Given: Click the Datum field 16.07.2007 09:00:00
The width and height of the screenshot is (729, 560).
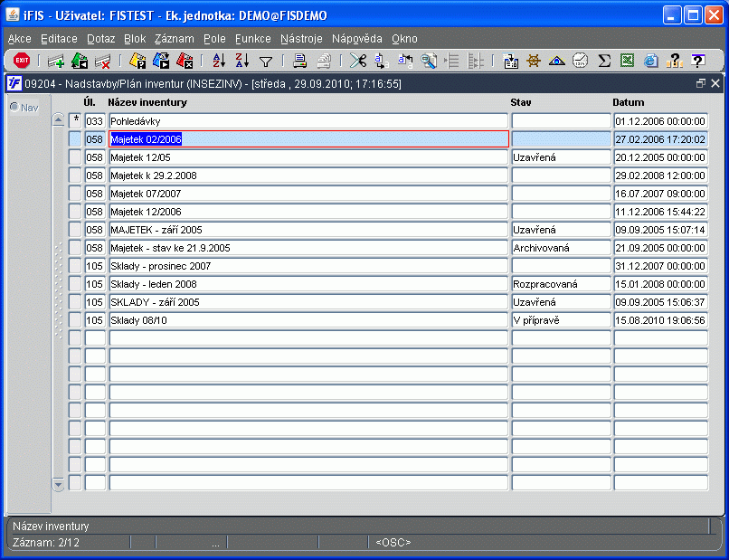Looking at the screenshot, I should pyautogui.click(x=660, y=194).
